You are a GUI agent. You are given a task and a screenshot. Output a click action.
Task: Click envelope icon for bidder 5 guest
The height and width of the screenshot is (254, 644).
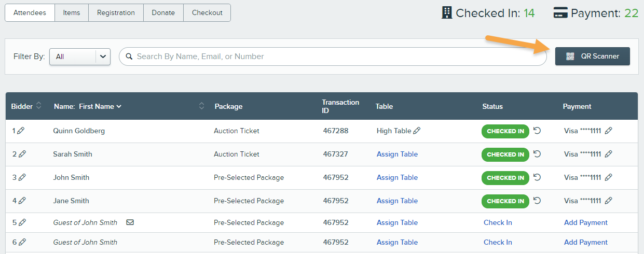[130, 223]
